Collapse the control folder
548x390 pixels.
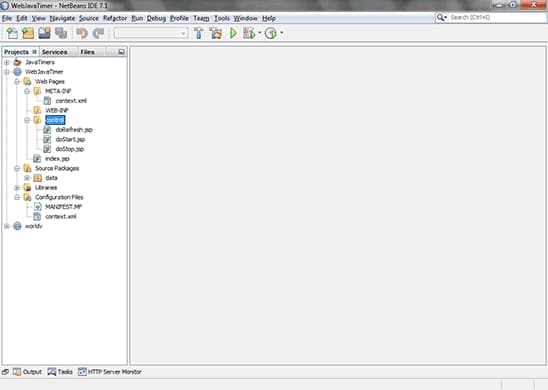tap(27, 120)
